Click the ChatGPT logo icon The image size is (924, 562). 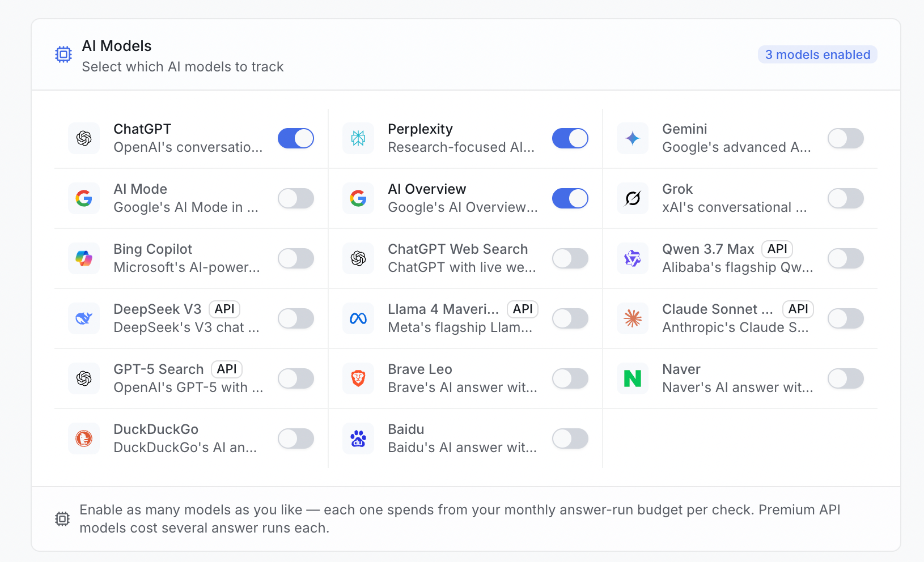pos(84,138)
